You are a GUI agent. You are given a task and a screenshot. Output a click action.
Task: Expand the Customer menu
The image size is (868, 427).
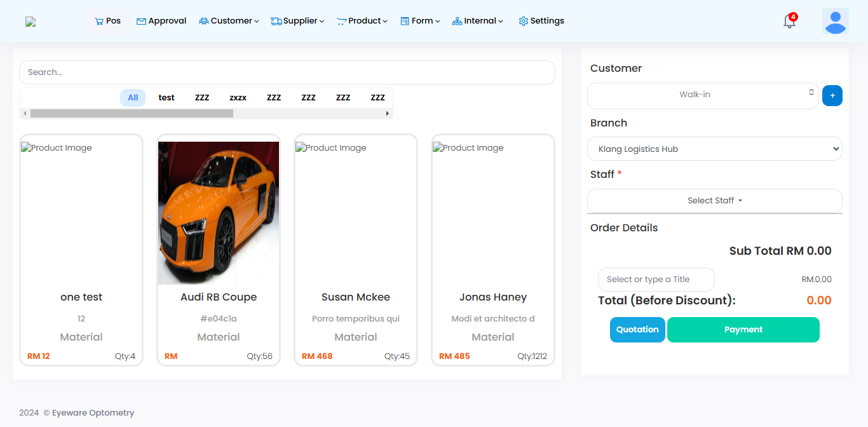(229, 21)
